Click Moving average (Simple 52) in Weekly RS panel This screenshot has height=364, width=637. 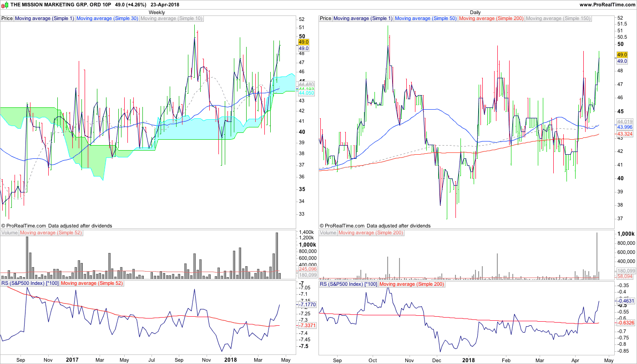tap(92, 284)
